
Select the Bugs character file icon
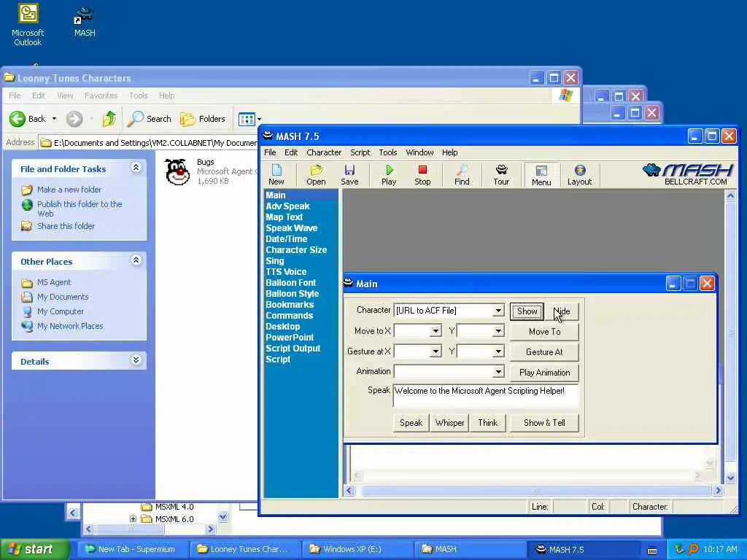[177, 172]
